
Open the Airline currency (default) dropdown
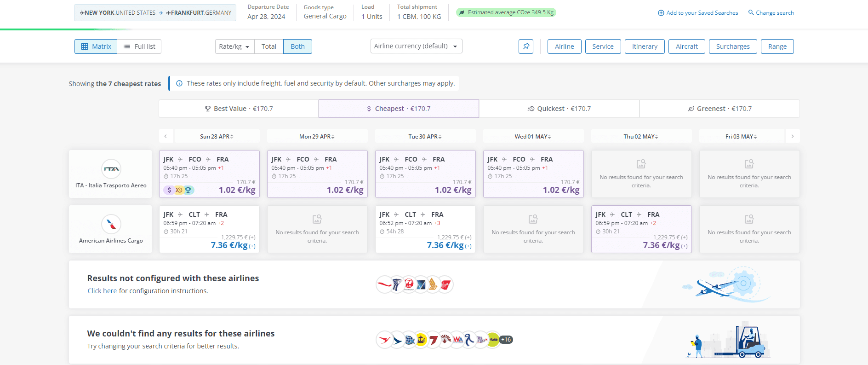click(x=416, y=46)
